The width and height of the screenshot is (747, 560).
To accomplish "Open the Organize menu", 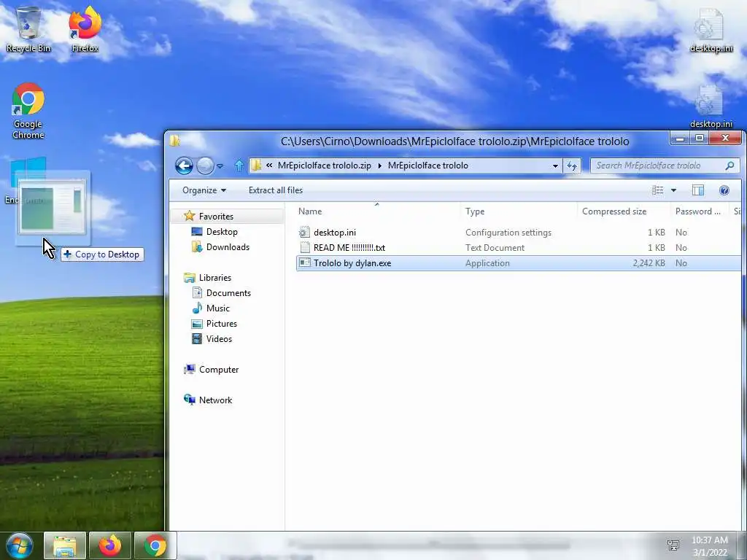I will [204, 190].
